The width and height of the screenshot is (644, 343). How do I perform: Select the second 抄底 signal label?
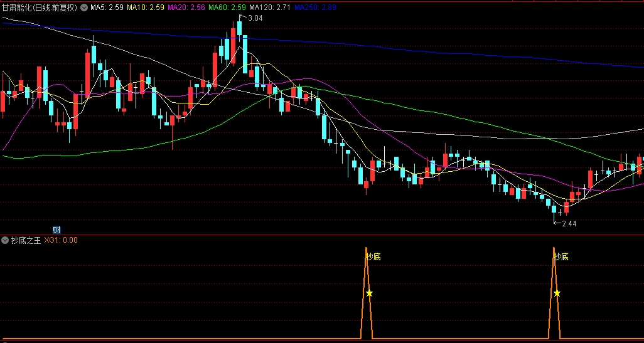coord(561,257)
